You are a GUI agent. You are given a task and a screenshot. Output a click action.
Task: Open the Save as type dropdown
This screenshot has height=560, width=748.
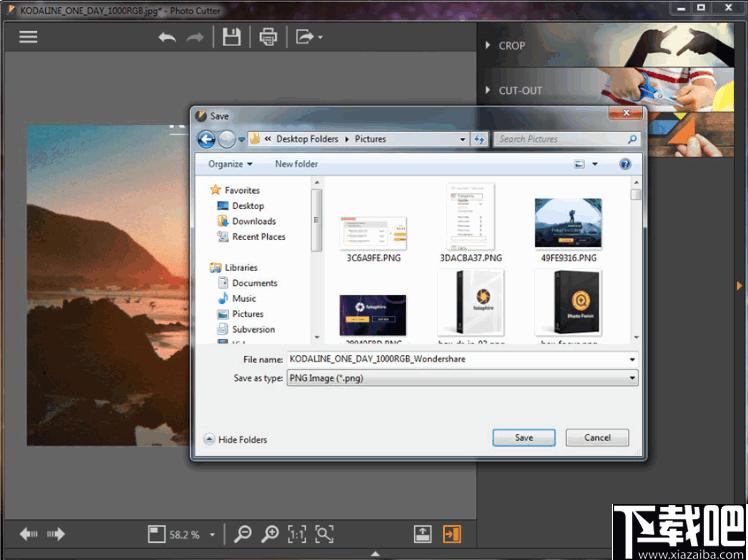pos(462,378)
